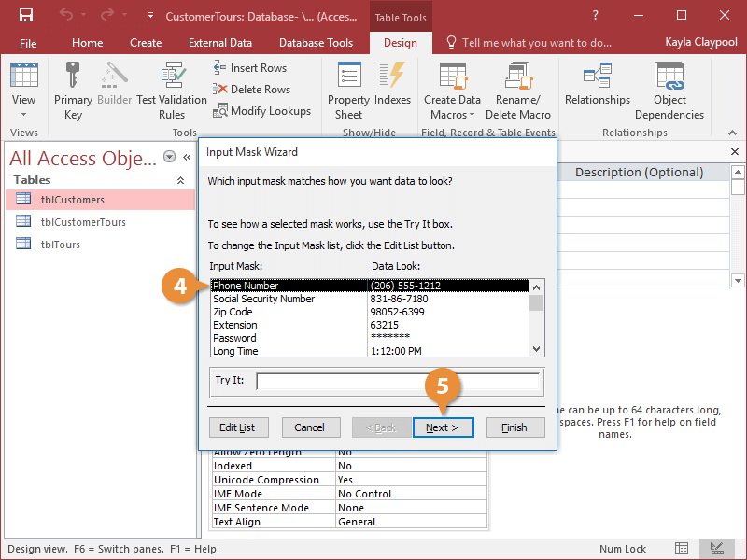Close the table design tab X
The width and height of the screenshot is (747, 560).
(x=735, y=152)
